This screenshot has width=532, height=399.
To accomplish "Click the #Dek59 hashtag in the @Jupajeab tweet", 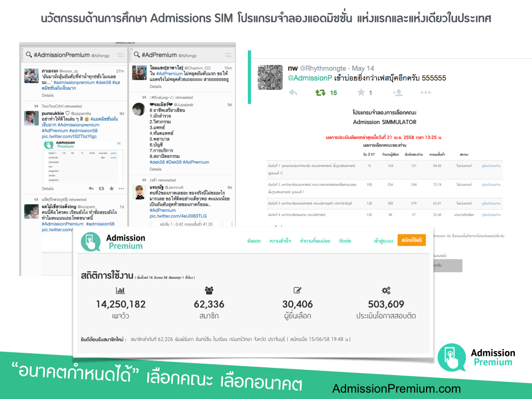I will pyautogui.click(x=174, y=162).
